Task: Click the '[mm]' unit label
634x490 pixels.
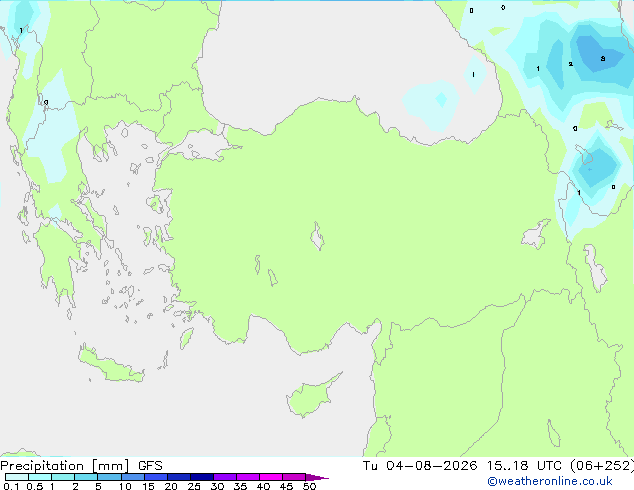Action: coord(110,466)
